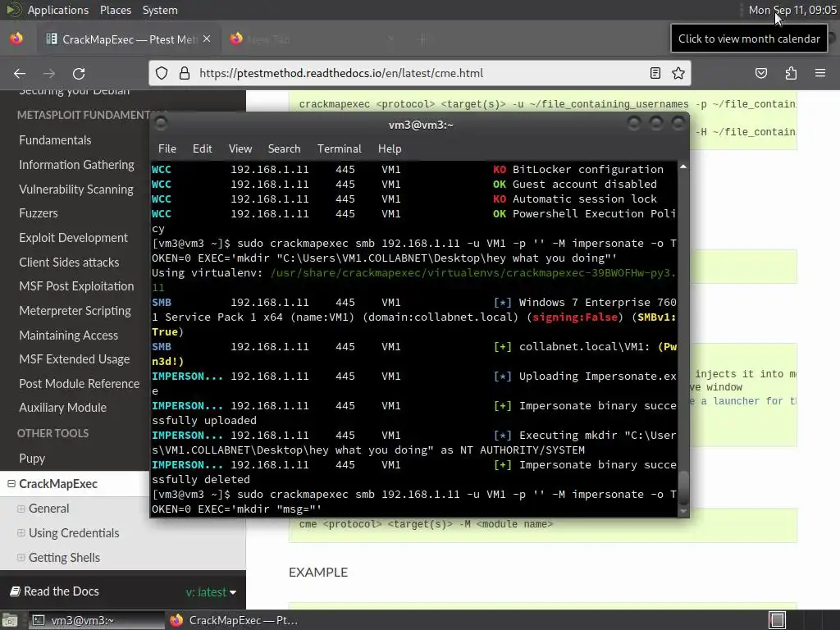Screen dimensions: 840x630
Task: Collapse the CrackMapExec tree entry
Action: [x=11, y=484]
